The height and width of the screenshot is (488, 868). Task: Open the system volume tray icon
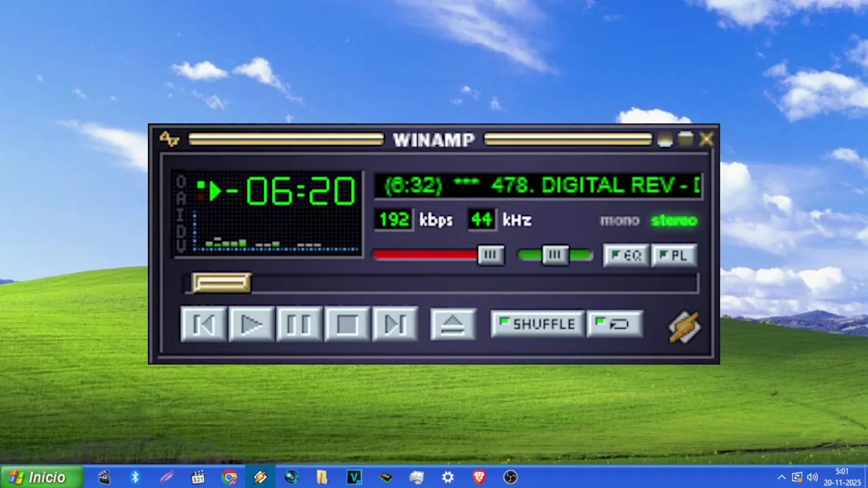(812, 477)
